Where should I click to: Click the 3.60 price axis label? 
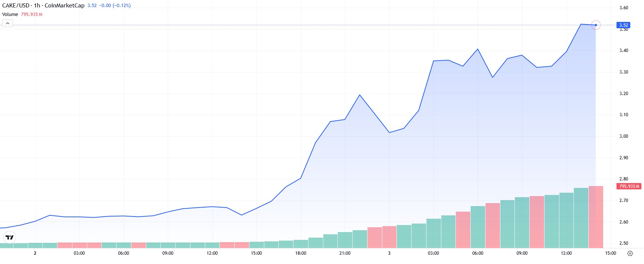[x=624, y=8]
